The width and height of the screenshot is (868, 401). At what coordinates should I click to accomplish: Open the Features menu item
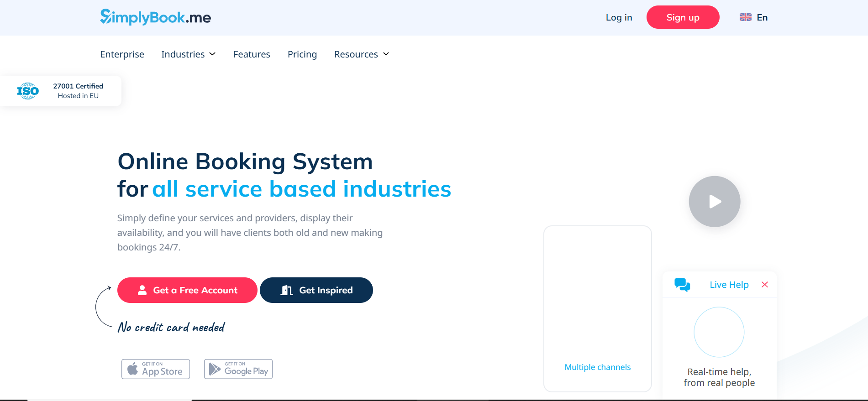coord(252,54)
